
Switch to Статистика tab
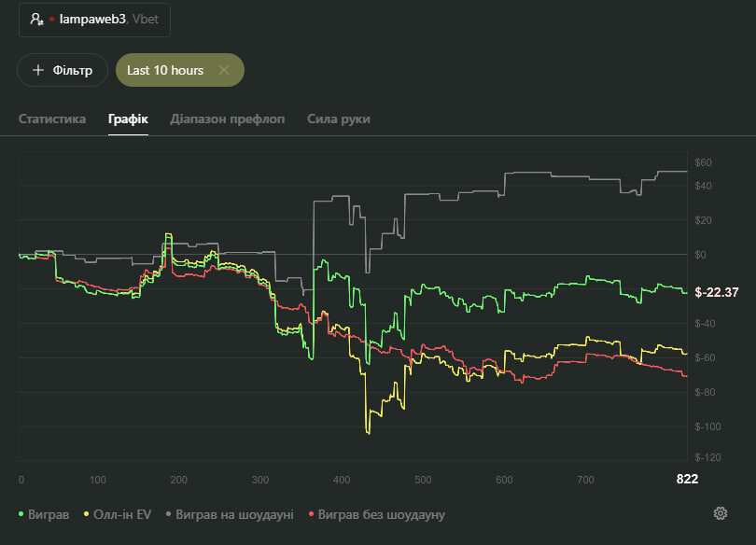(52, 119)
